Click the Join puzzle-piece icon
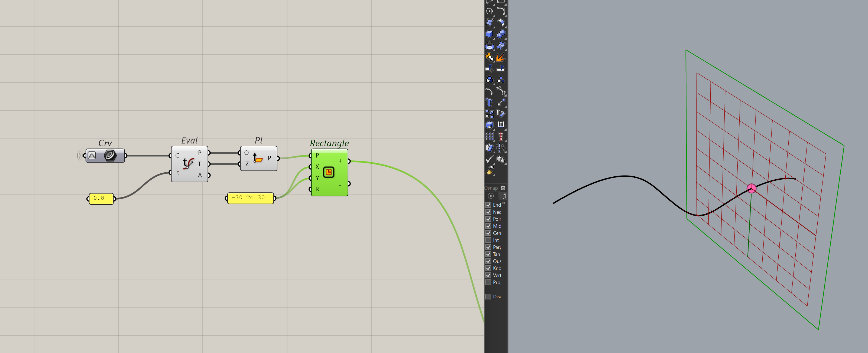This screenshot has height=353, width=868. pos(489,57)
